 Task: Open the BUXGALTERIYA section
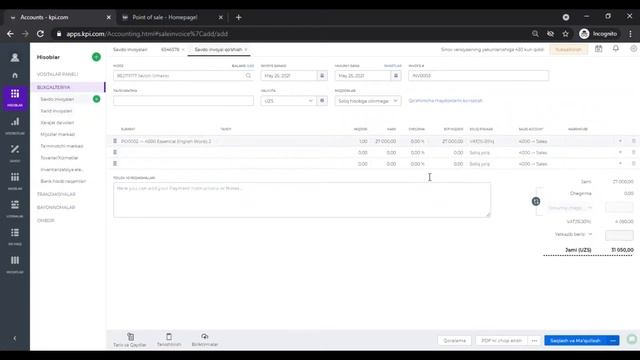pyautogui.click(x=53, y=87)
